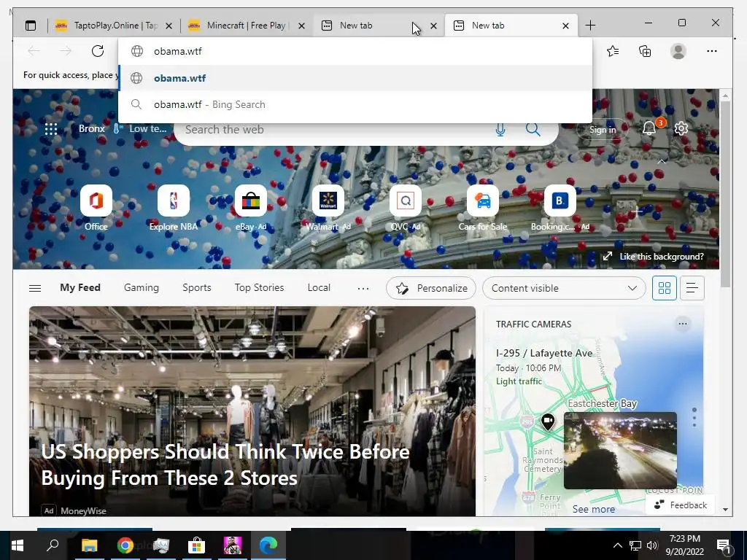Open the app launcher grid icon

point(51,129)
